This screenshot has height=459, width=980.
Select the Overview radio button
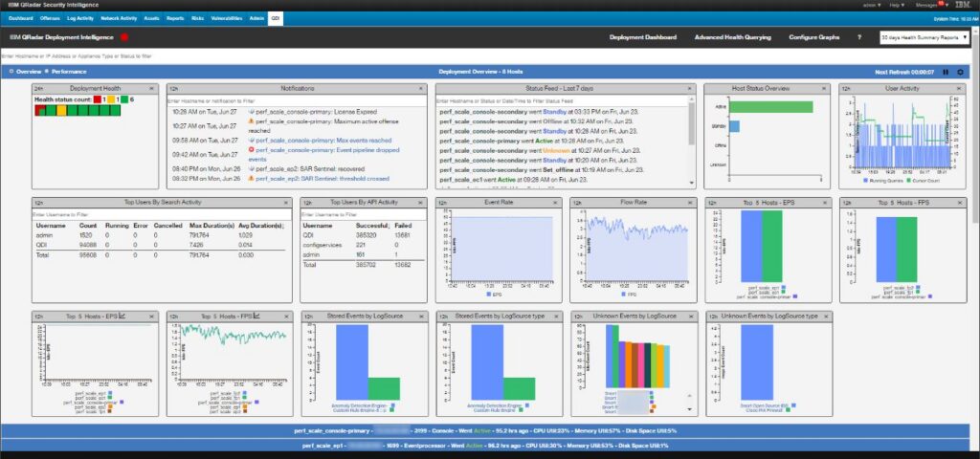(x=11, y=72)
